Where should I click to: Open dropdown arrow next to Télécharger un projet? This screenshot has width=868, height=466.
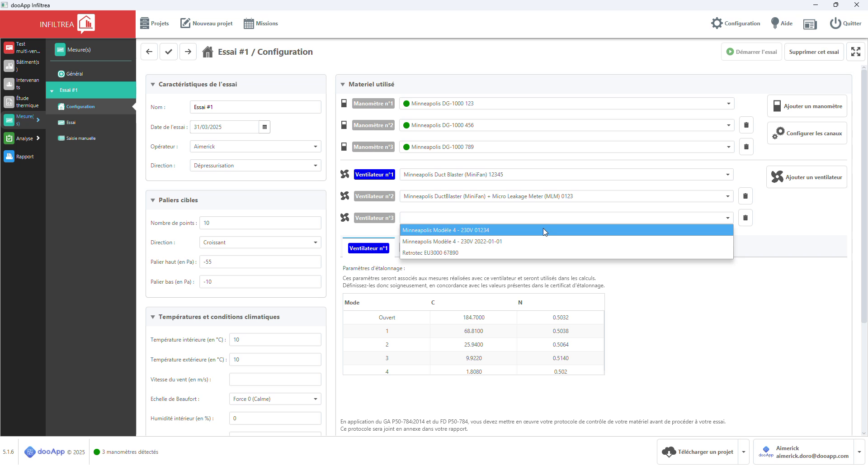point(744,452)
